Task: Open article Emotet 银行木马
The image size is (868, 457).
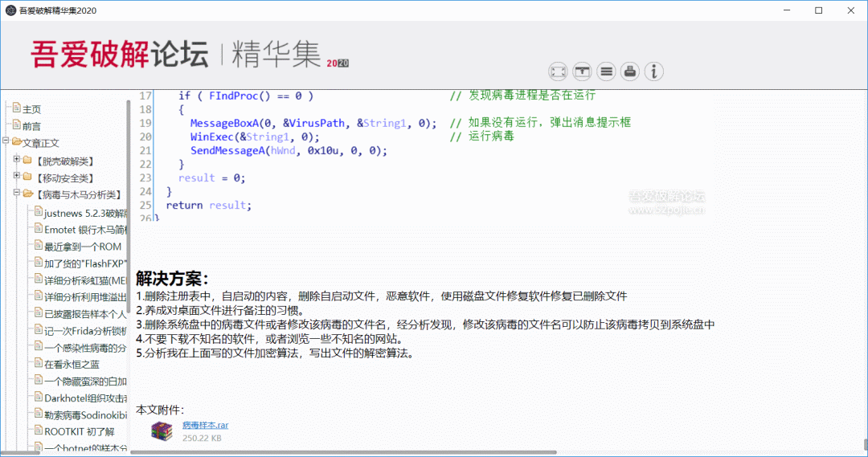Action: pos(85,230)
